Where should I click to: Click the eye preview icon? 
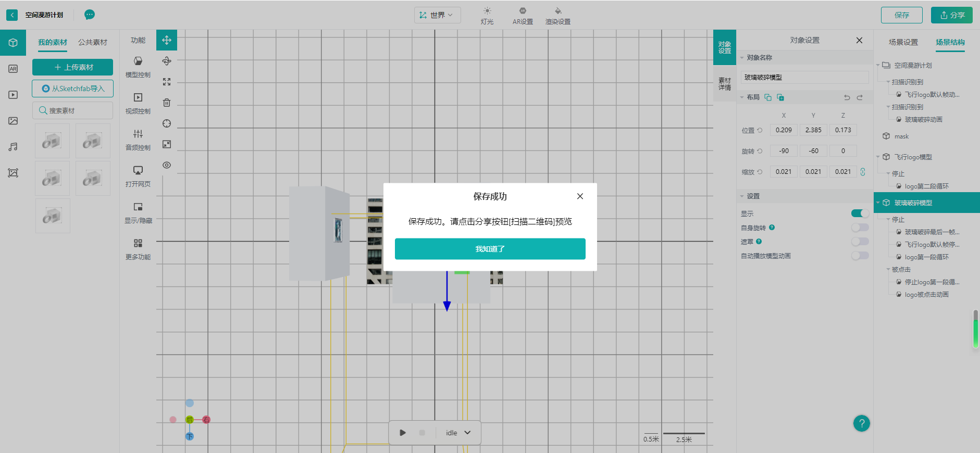pos(167,165)
